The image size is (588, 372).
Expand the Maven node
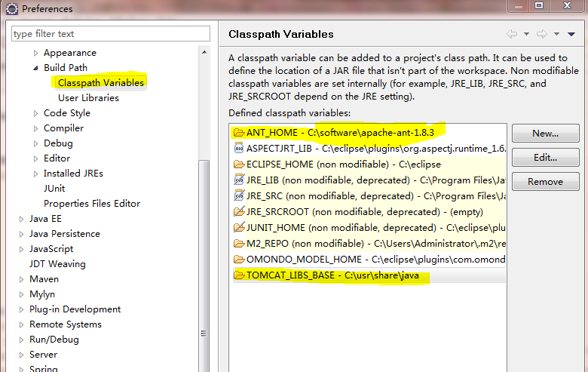[21, 280]
